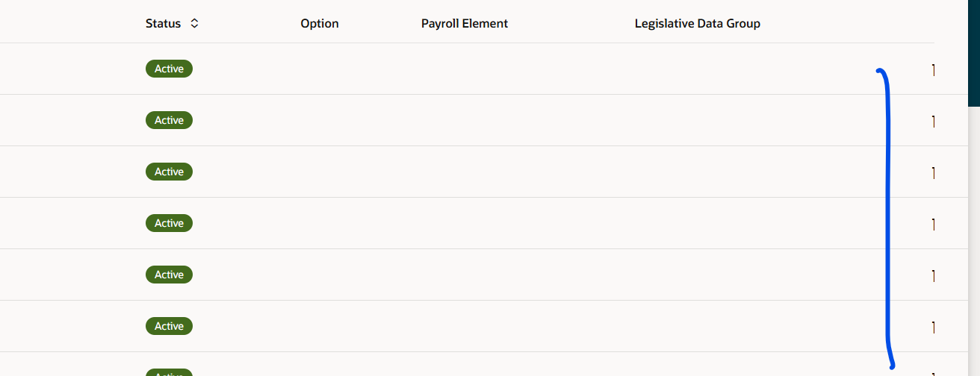Screen dimensions: 980x376
Task: Select the Status column header
Action: click(164, 23)
